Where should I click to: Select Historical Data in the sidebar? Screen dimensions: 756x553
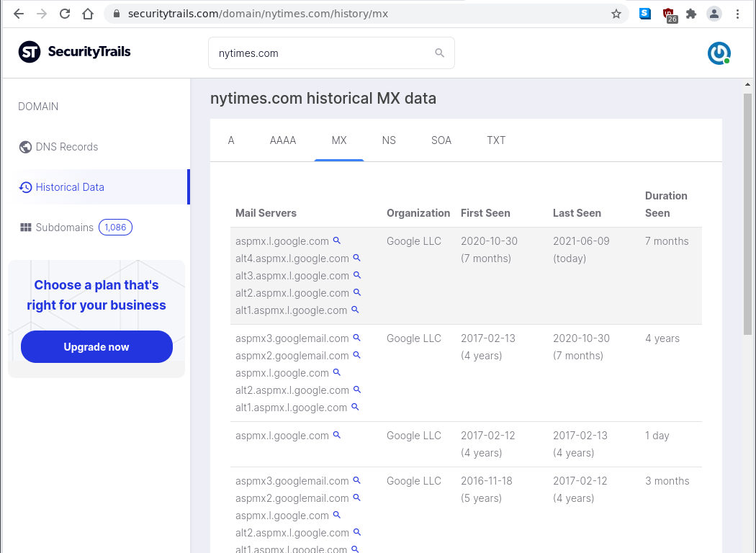96,187
